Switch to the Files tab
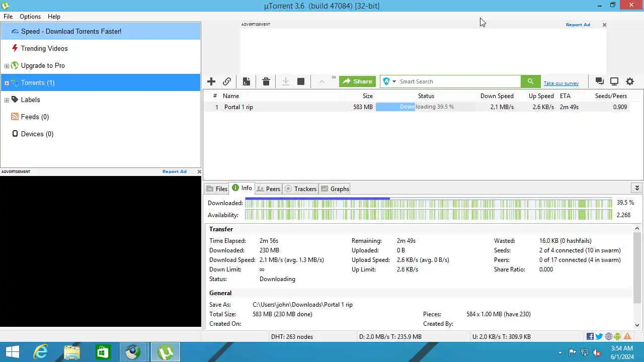 point(217,189)
